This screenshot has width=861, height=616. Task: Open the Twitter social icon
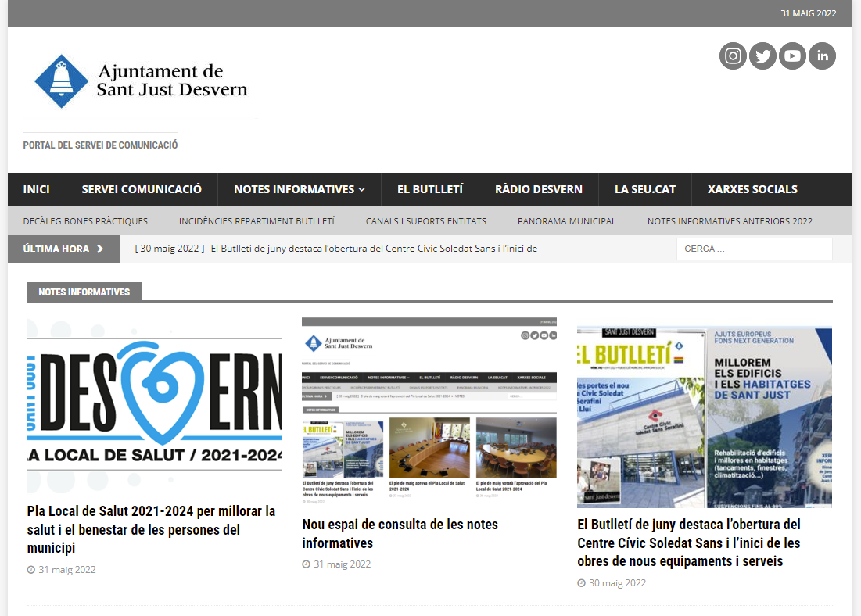[x=762, y=56]
